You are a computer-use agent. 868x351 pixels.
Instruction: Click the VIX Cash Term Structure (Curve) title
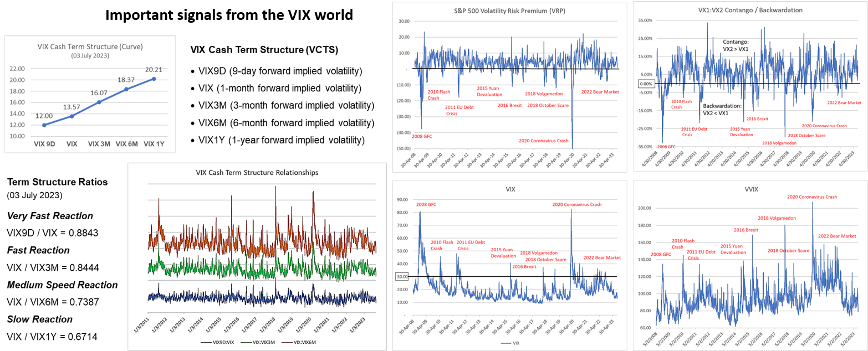[x=89, y=47]
